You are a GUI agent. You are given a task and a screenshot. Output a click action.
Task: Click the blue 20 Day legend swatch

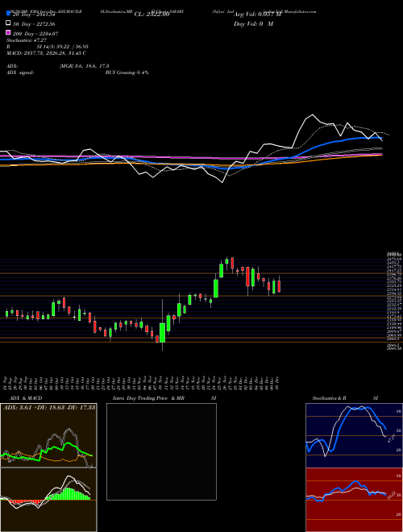tap(9, 14)
